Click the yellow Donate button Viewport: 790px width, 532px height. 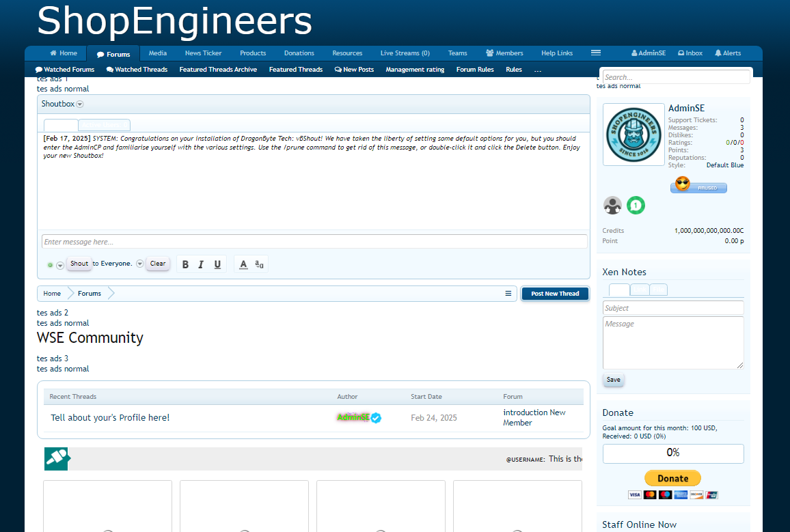tap(672, 478)
